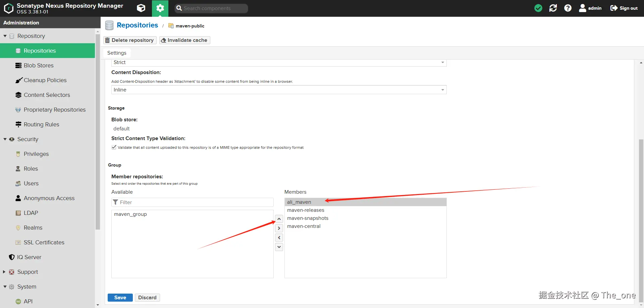Move selected member up with arrow button
The height and width of the screenshot is (308, 644).
279,219
